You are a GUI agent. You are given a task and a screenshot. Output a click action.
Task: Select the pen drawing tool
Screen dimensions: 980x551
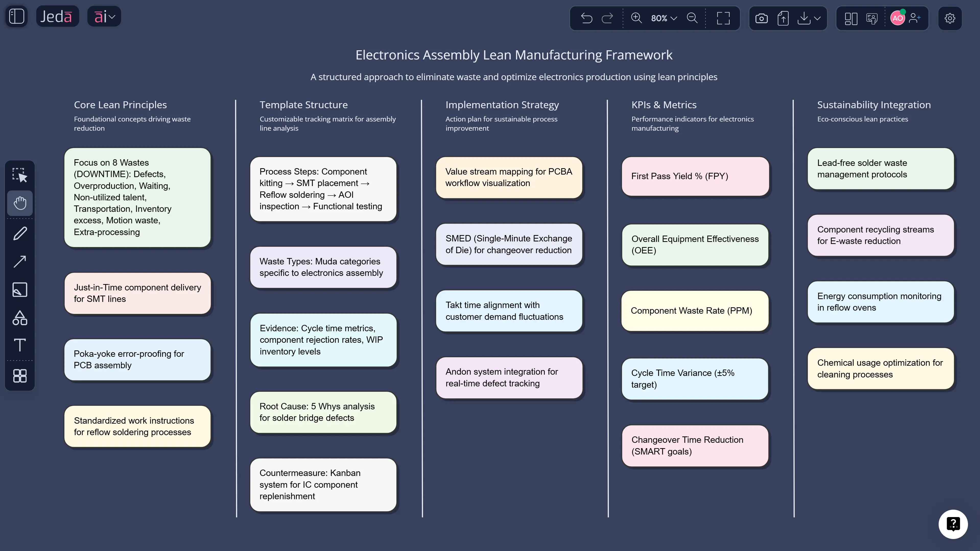(19, 233)
